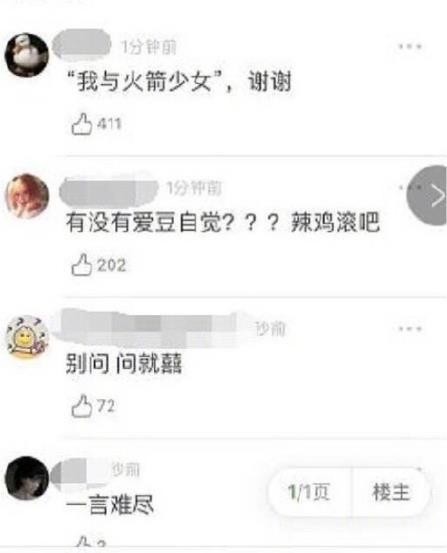Open the three-dot menu on the first comment
447x553 pixels.
(410, 46)
